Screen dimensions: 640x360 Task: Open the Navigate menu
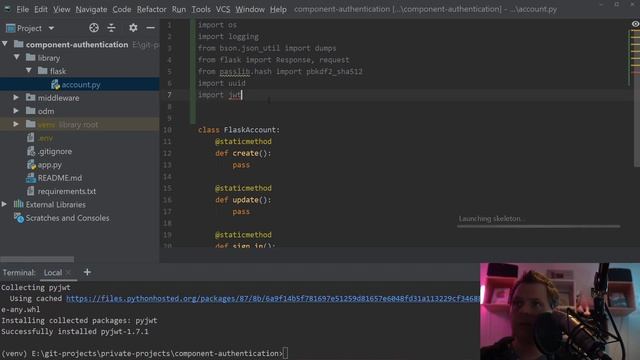pyautogui.click(x=91, y=9)
